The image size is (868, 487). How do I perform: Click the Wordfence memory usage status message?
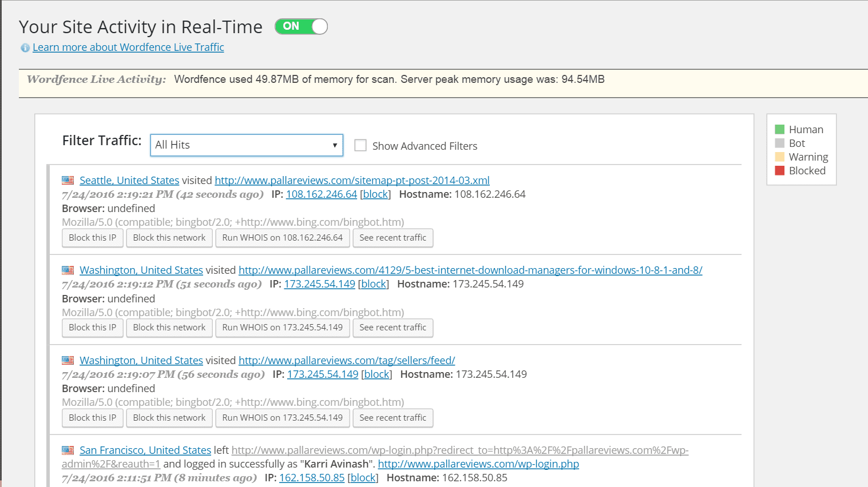coord(389,79)
